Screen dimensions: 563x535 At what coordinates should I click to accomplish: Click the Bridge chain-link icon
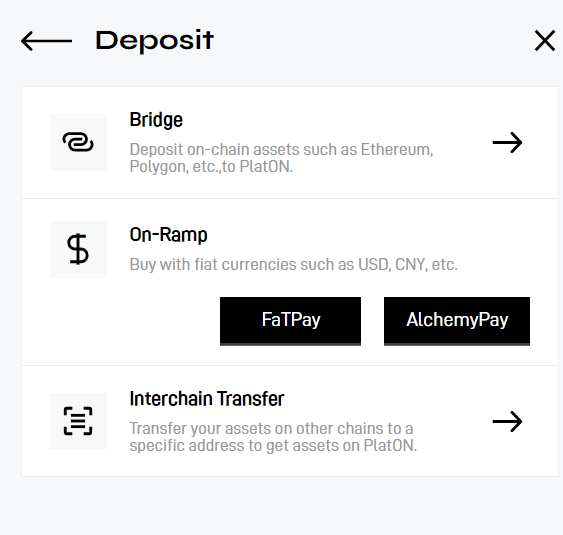point(78,142)
